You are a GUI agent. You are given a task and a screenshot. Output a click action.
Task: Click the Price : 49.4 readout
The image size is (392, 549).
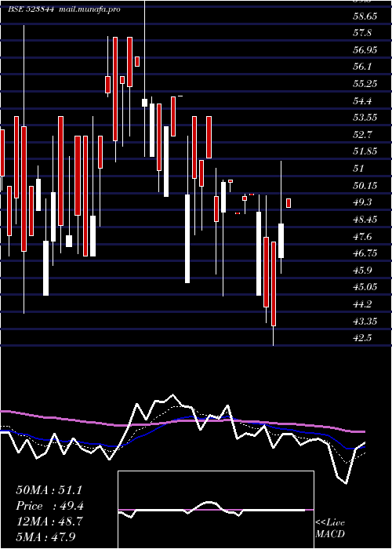[x=49, y=506]
